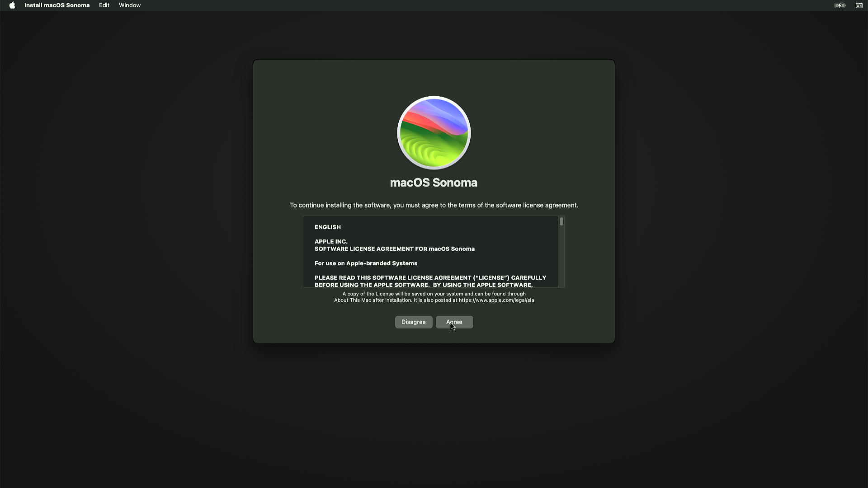Click the ENGLISH heading in the license
This screenshot has height=488, width=868.
click(x=328, y=227)
